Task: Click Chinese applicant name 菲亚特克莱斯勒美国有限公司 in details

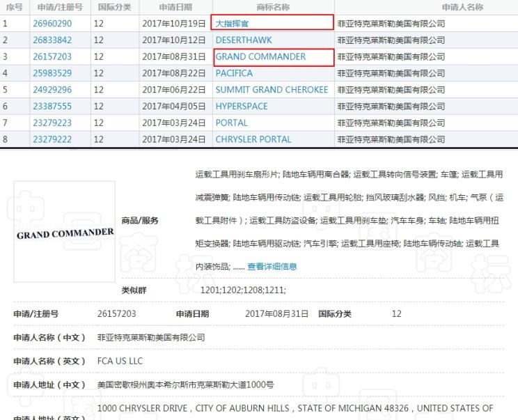Action: pos(151,337)
